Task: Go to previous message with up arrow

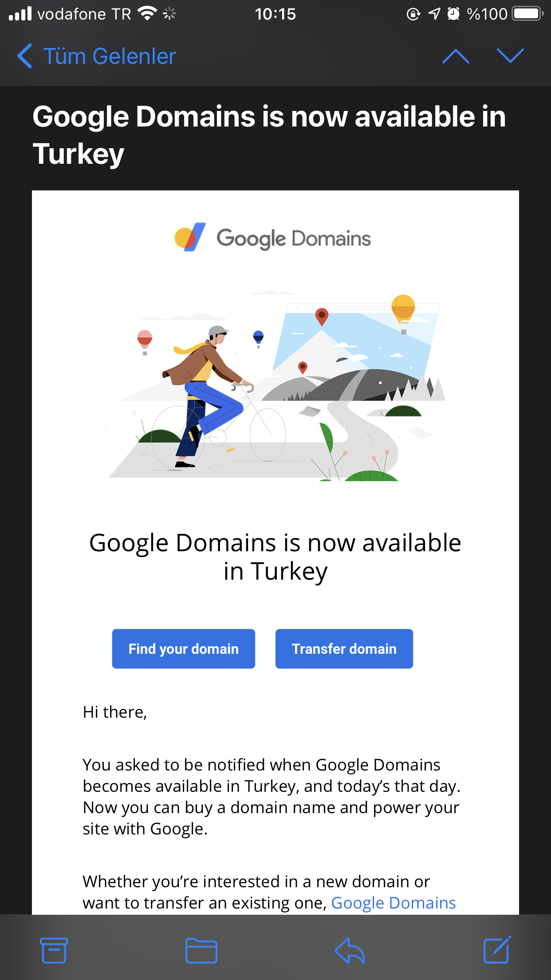Action: click(456, 56)
